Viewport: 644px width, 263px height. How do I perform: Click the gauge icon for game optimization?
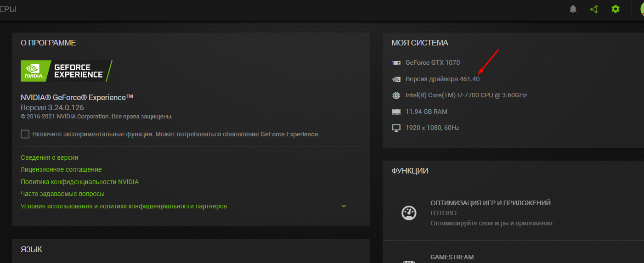(x=409, y=213)
